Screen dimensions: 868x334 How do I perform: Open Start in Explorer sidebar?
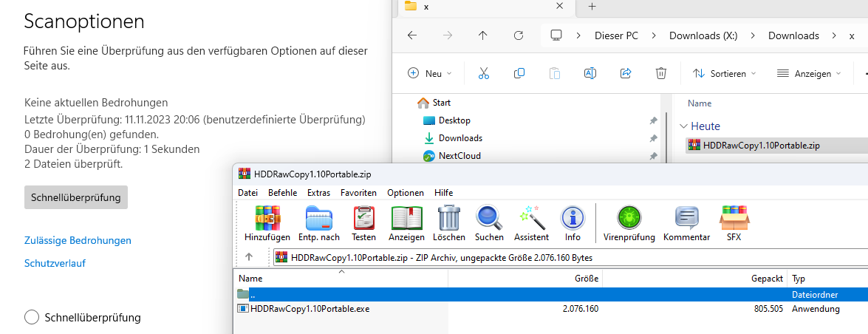(434, 103)
